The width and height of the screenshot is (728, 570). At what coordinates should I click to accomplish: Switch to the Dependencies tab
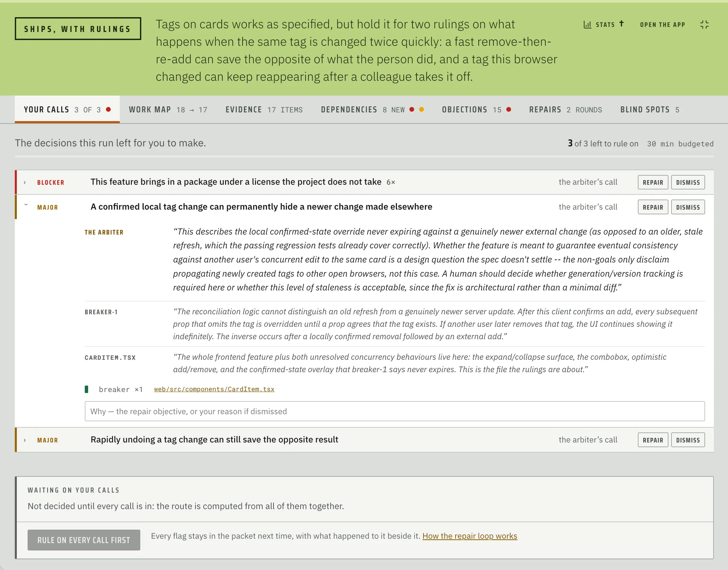click(x=372, y=110)
